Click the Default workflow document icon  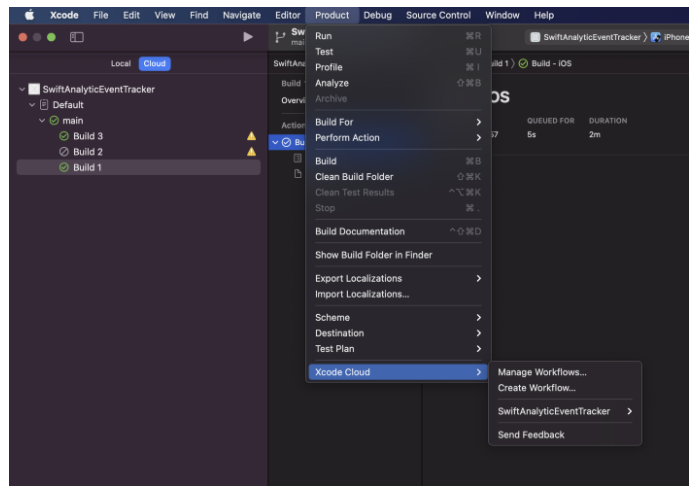(44, 105)
